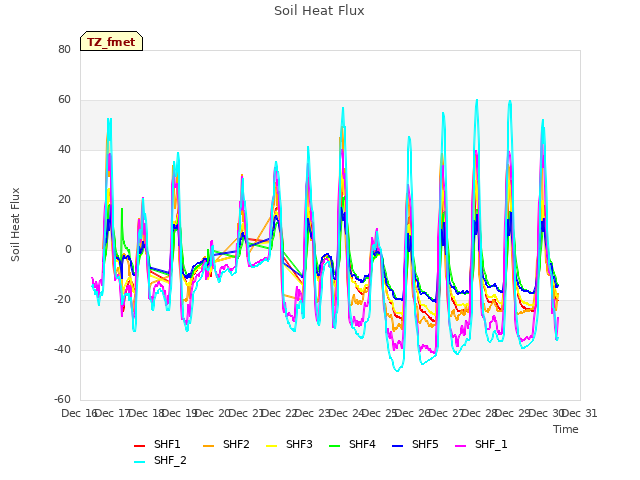Click the vertical Soil Heat Flux axis label

pos(15,225)
